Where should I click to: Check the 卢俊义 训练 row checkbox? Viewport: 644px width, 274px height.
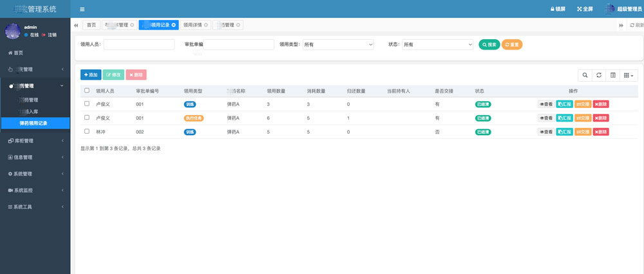click(87, 104)
